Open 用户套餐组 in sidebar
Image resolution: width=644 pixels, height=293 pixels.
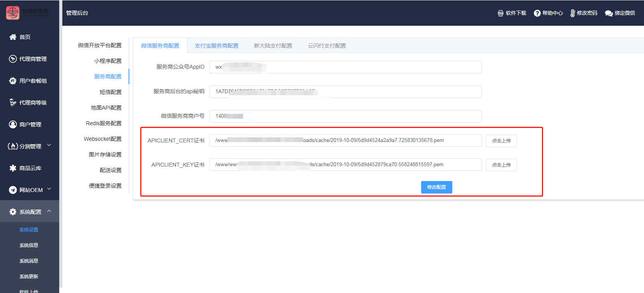tap(33, 81)
